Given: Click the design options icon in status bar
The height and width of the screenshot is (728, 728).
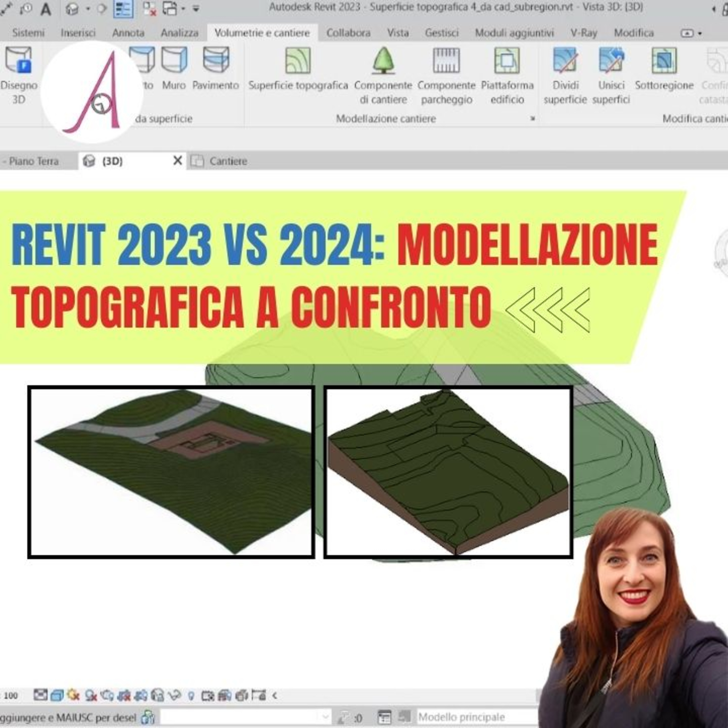Looking at the screenshot, I should (385, 718).
